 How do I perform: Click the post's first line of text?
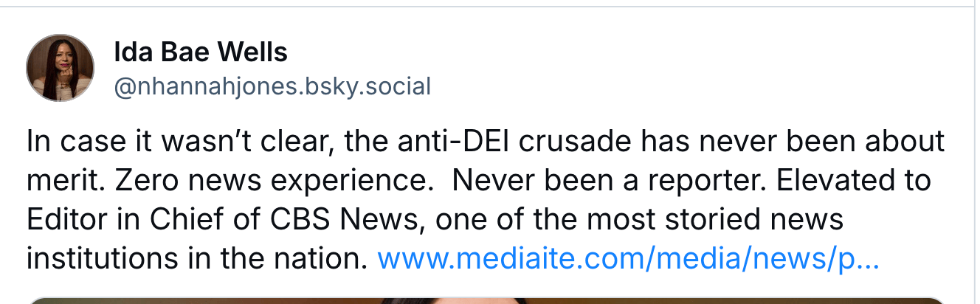tap(486, 142)
